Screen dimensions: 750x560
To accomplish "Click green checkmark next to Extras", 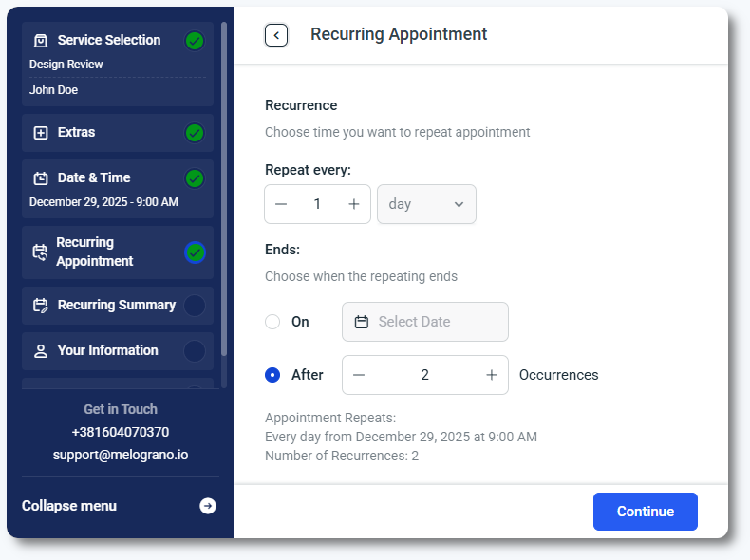I will click(x=195, y=133).
